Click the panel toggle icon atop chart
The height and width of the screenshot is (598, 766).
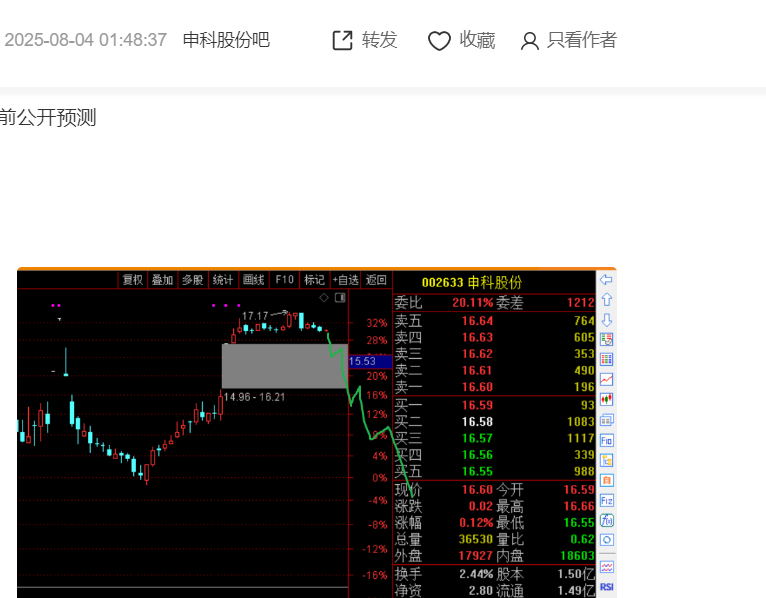340,298
